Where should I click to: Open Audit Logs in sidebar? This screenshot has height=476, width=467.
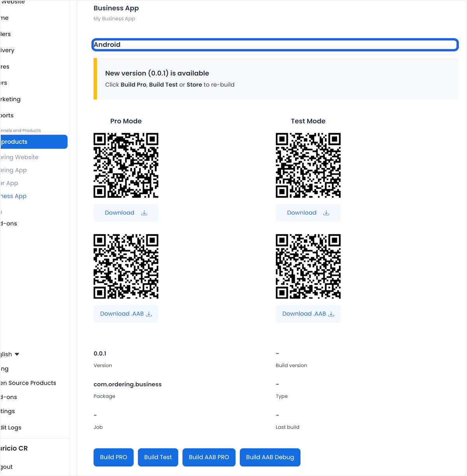[11, 427]
